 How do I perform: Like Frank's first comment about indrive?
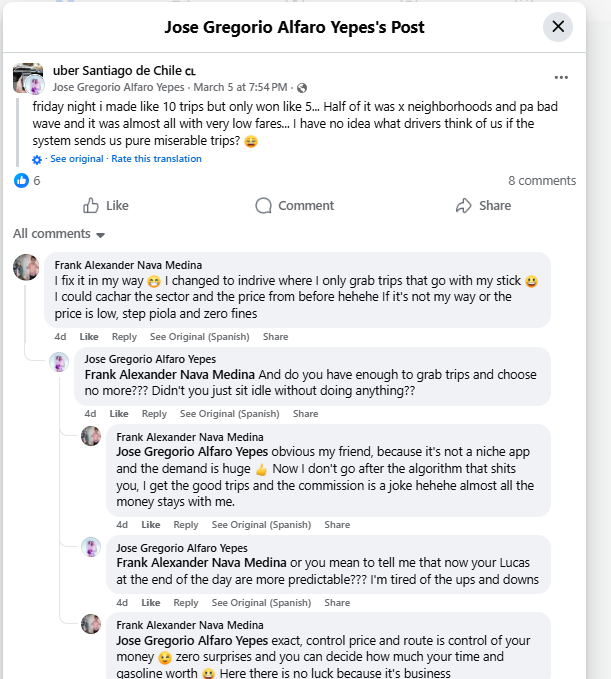click(89, 337)
